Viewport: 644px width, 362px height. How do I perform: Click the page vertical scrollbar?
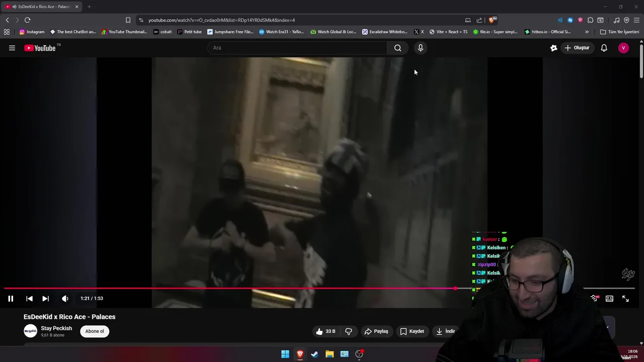(x=641, y=61)
